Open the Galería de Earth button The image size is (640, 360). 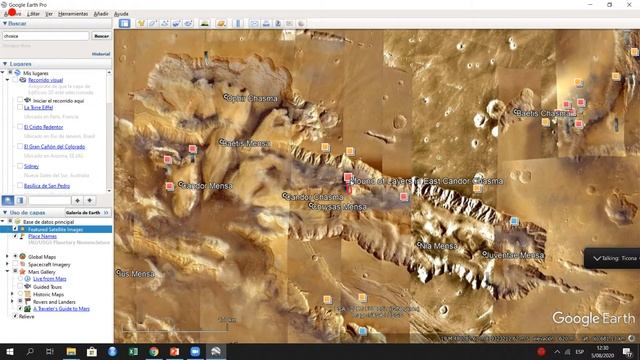coord(87,213)
